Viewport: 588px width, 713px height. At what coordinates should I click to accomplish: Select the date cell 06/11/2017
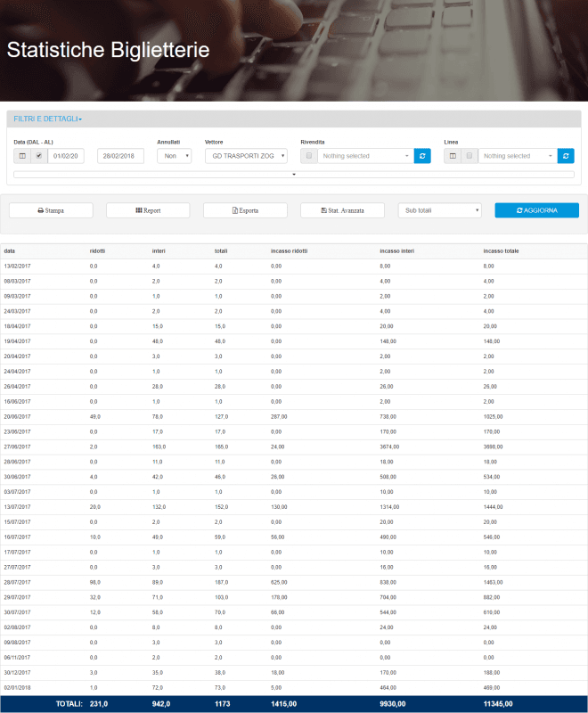pos(17,658)
